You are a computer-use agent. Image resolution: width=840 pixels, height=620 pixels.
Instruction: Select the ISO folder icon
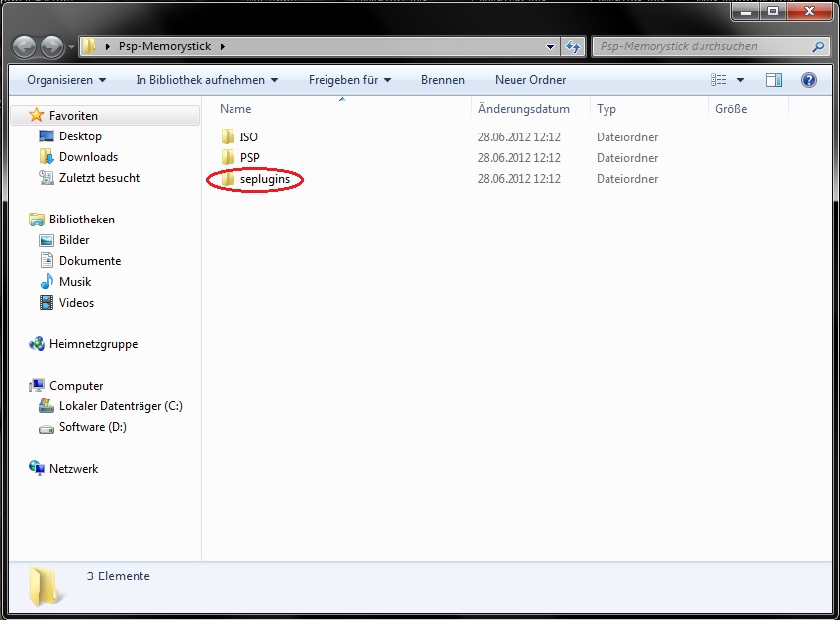[x=228, y=136]
